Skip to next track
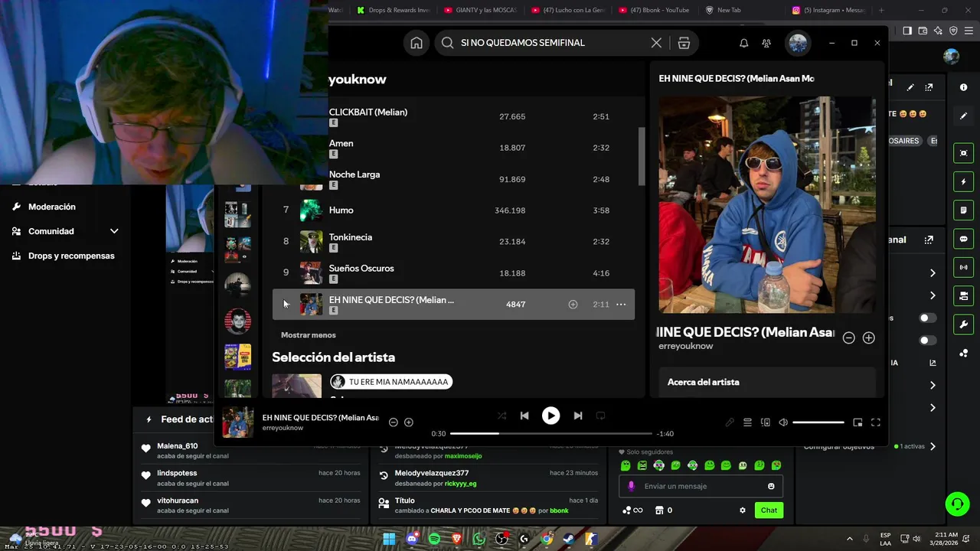 (x=578, y=416)
